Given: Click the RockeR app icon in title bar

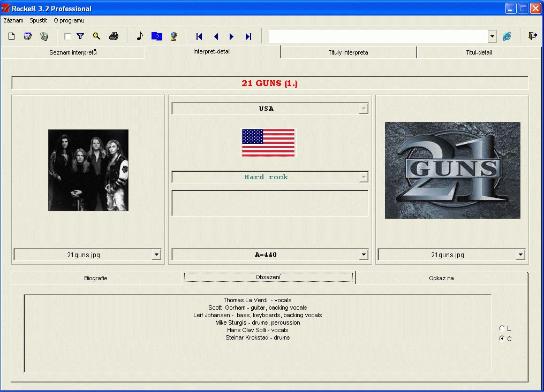Looking at the screenshot, I should click(5, 9).
